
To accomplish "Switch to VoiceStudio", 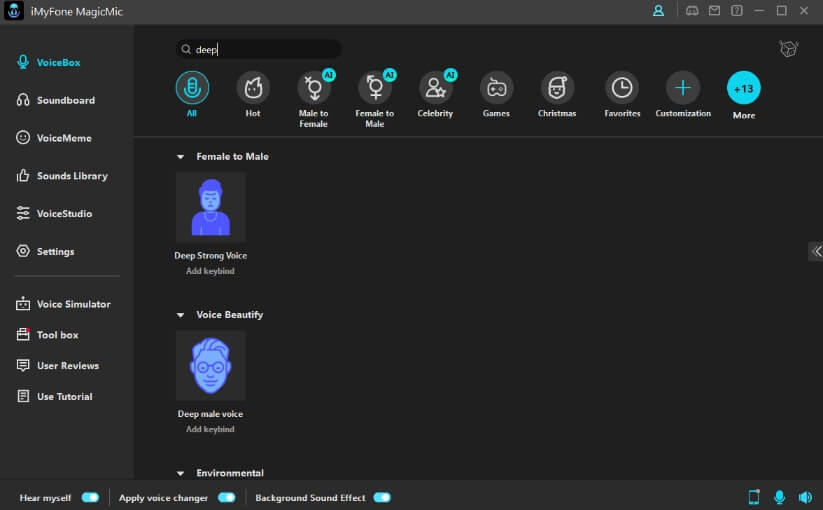I will [x=55, y=214].
